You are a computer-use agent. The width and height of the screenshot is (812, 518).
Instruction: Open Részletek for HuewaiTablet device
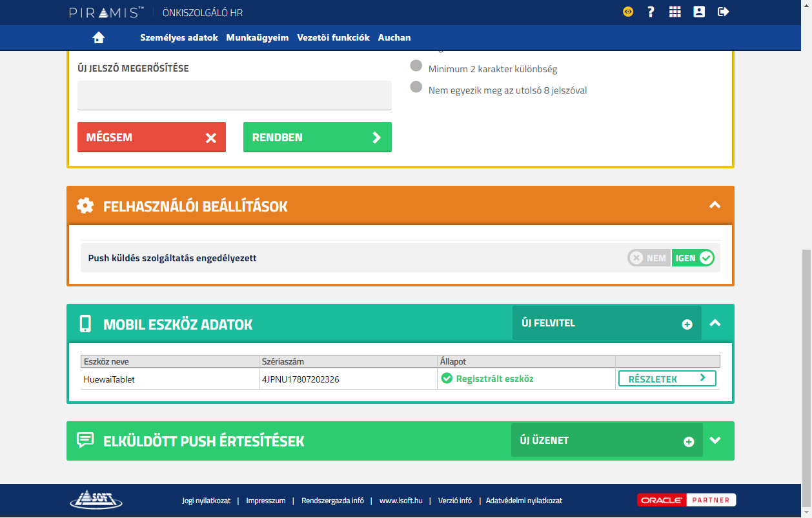pyautogui.click(x=667, y=379)
